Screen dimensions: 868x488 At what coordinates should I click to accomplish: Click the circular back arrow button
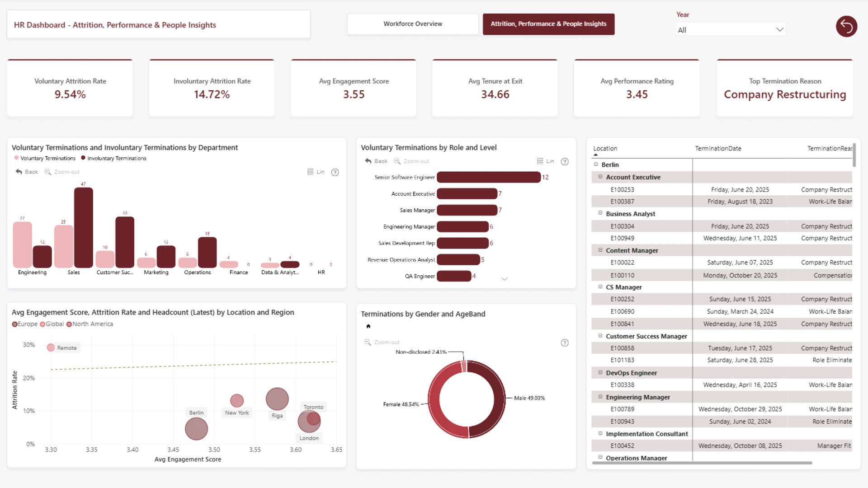[846, 27]
